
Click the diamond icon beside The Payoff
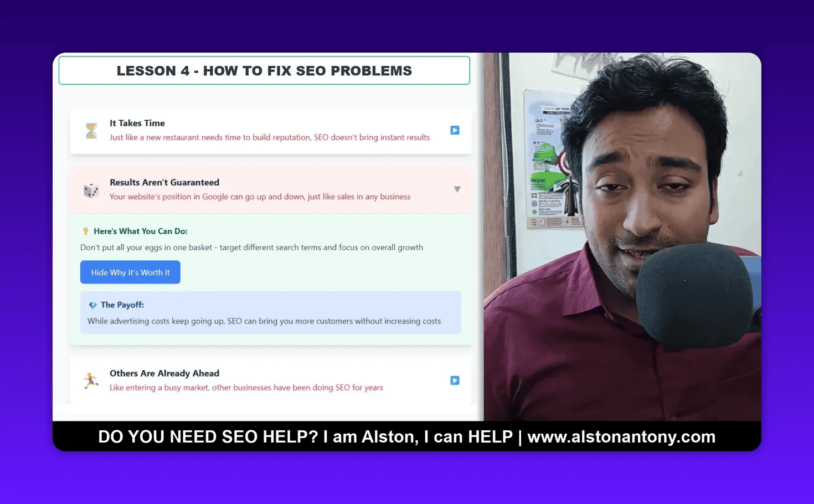(x=92, y=305)
